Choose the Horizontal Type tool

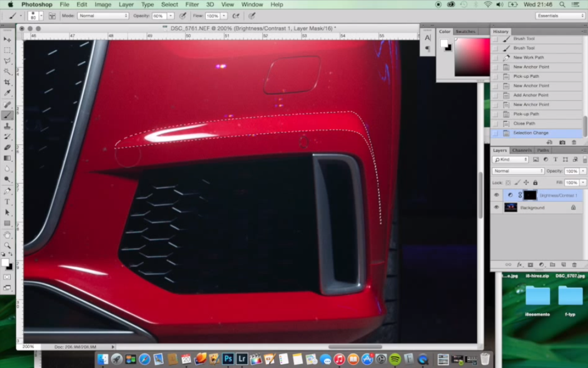point(7,202)
